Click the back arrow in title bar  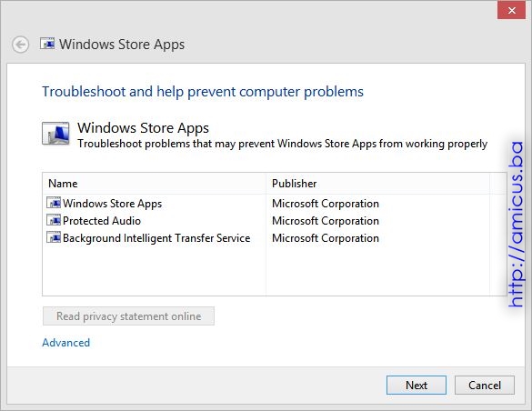[x=20, y=45]
